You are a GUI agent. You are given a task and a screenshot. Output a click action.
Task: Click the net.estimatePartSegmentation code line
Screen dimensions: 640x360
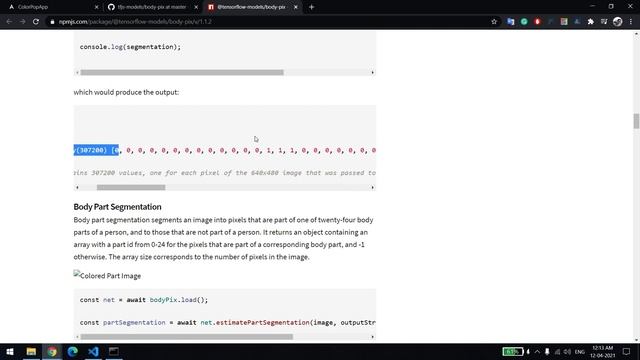227,322
